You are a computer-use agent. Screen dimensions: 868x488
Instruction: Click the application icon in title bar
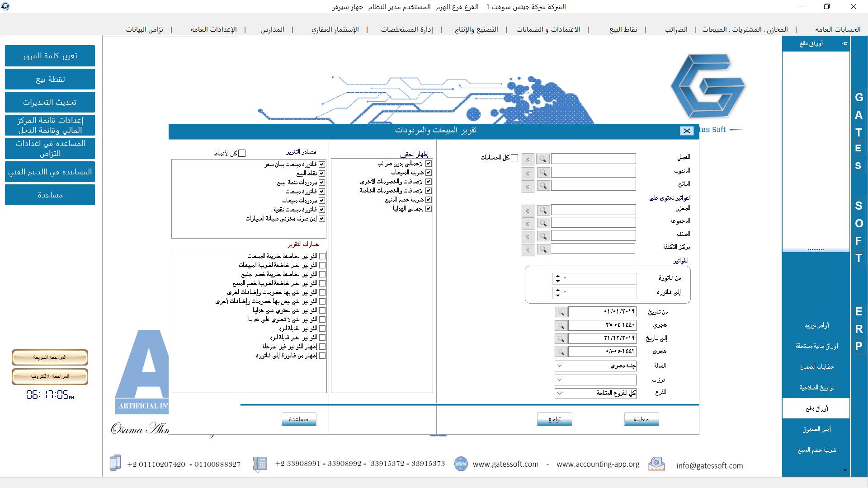tap(5, 6)
